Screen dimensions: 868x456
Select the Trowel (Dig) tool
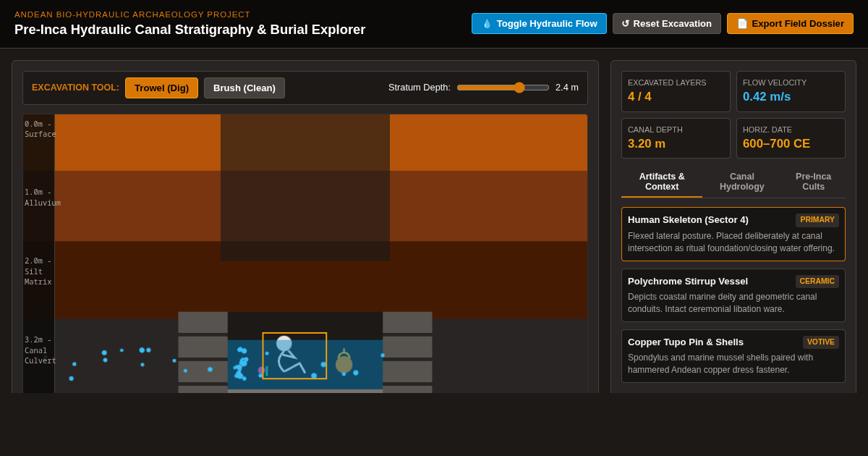(161, 88)
